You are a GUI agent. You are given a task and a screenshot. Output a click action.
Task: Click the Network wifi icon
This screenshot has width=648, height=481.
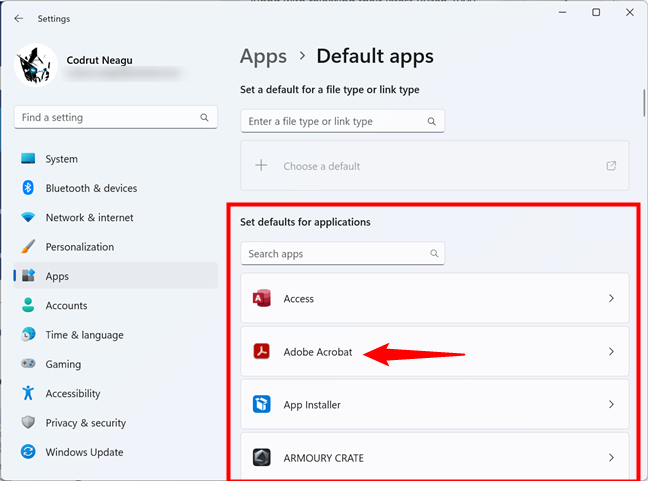click(x=28, y=217)
